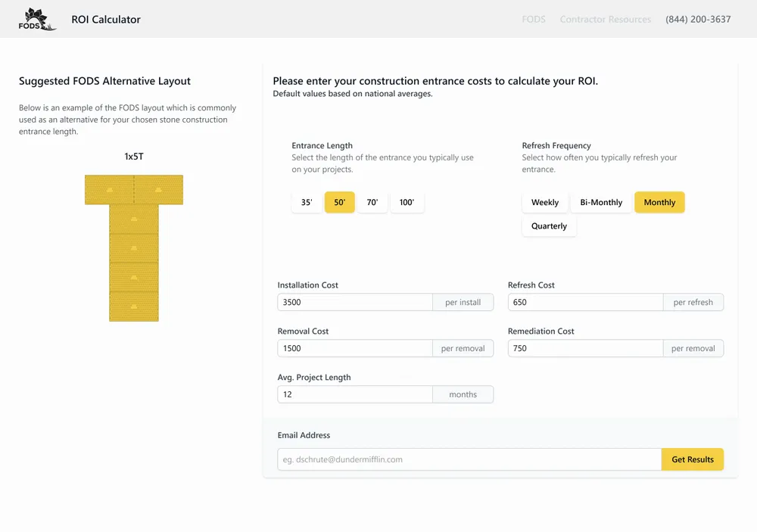Click the Avg. Project Length input field
This screenshot has height=532, width=757.
coord(355,394)
